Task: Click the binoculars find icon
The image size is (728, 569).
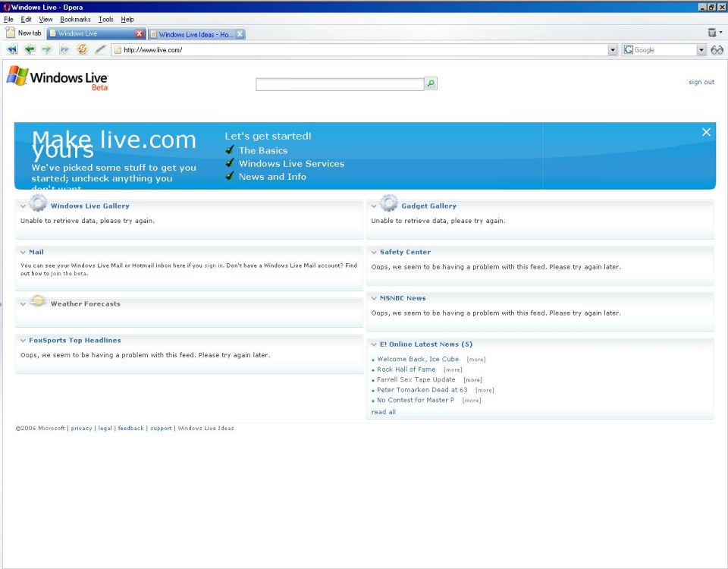Action: pos(717,50)
